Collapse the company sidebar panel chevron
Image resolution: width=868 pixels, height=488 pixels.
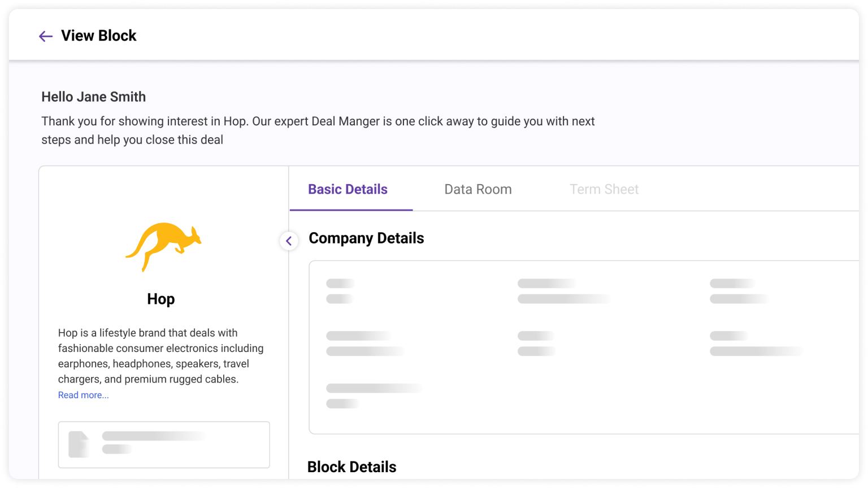coord(289,241)
